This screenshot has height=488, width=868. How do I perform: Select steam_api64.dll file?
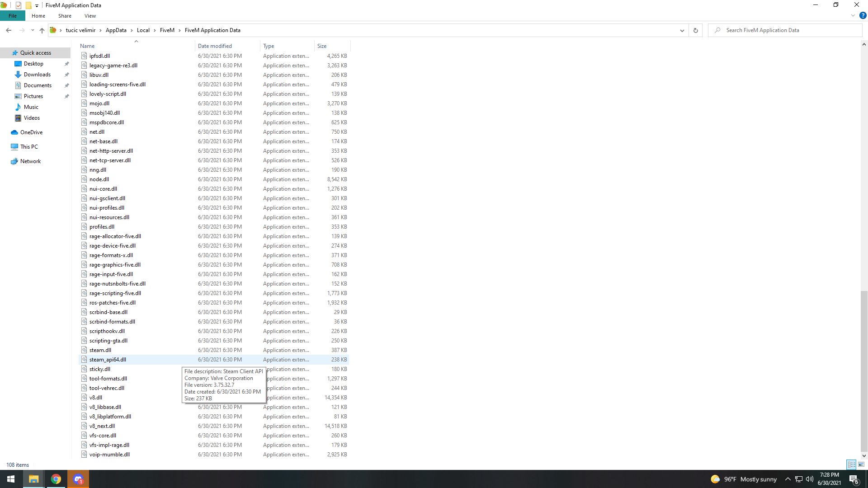pyautogui.click(x=214, y=360)
